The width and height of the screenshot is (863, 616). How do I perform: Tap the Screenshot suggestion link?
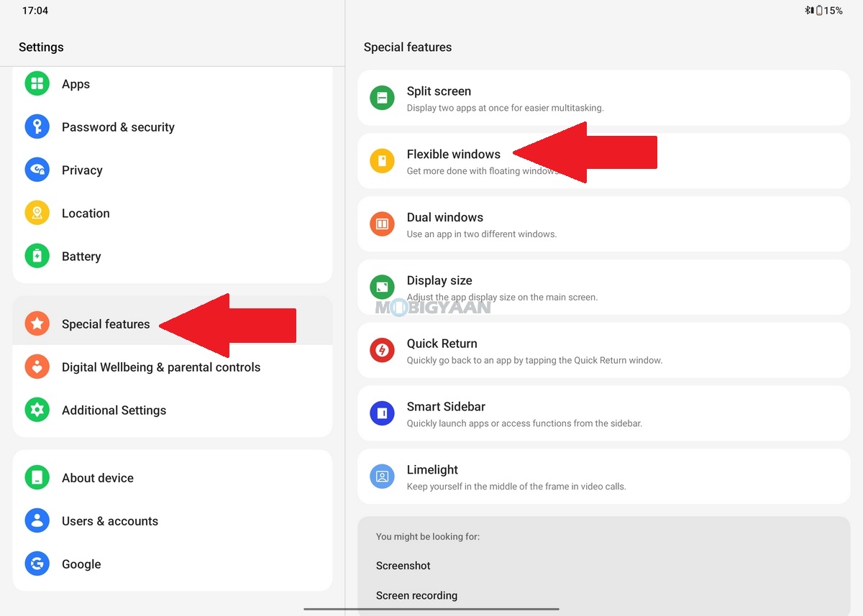point(403,566)
